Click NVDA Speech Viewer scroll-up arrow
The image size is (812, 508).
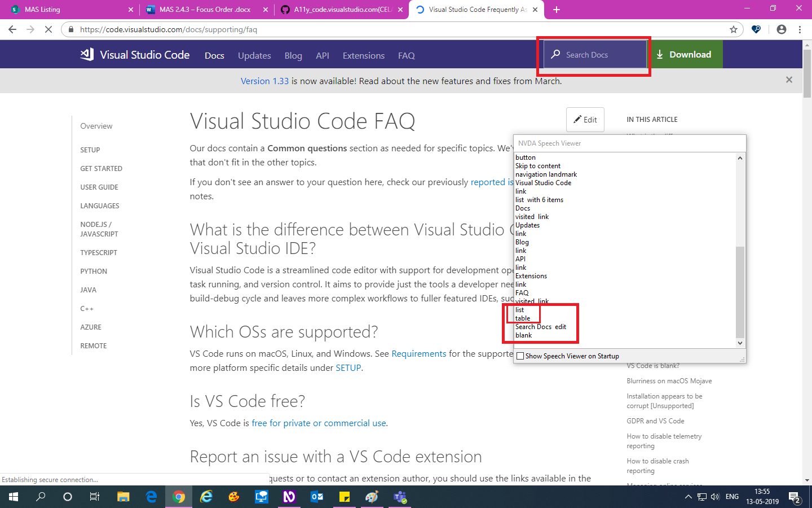pos(740,157)
